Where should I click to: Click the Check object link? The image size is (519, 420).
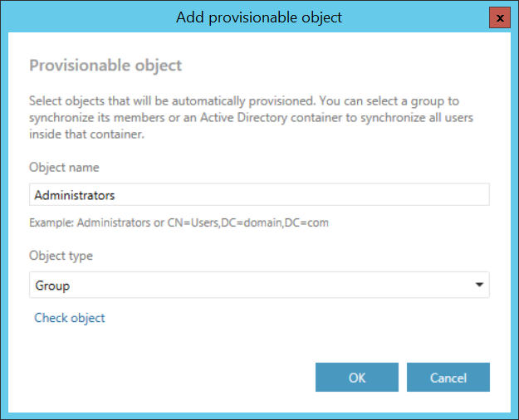[x=70, y=318]
